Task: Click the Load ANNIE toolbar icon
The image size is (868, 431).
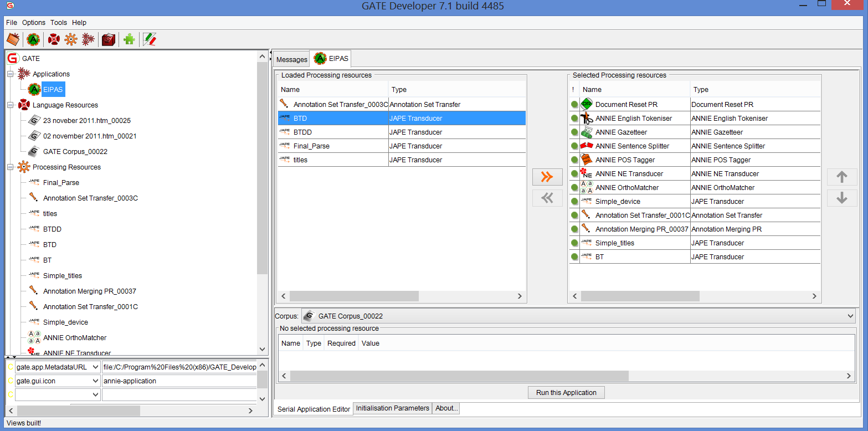Action: pos(33,39)
